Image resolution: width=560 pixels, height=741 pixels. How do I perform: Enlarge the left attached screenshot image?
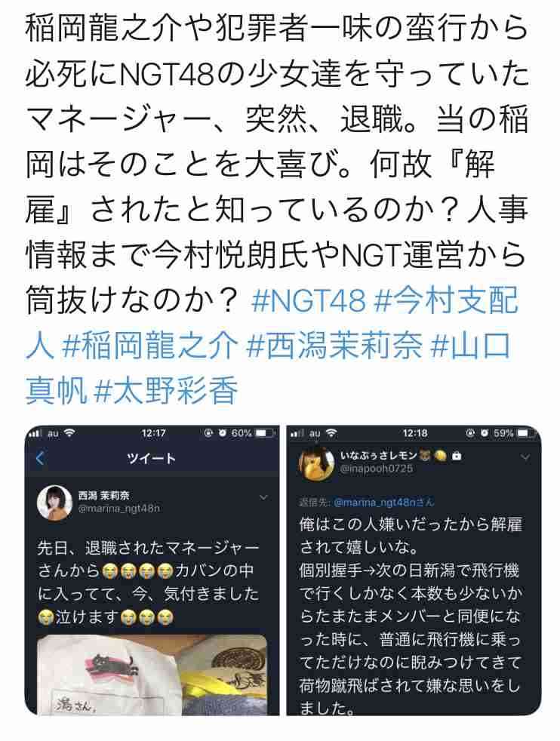[152, 570]
